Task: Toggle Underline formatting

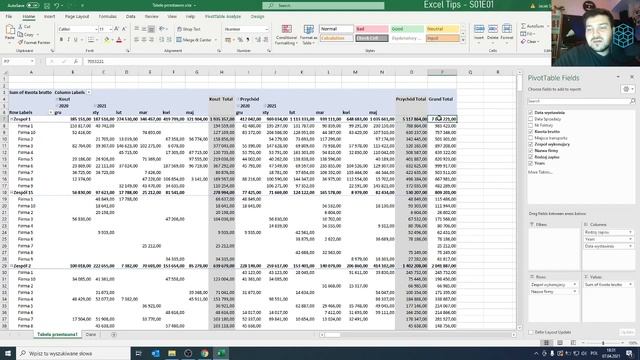Action: click(76, 40)
